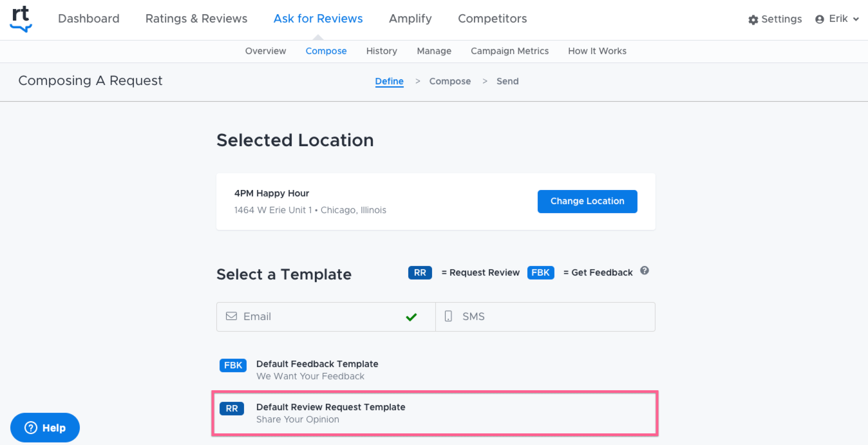The height and width of the screenshot is (445, 868).
Task: Click the Select a Template heading
Action: pos(284,274)
